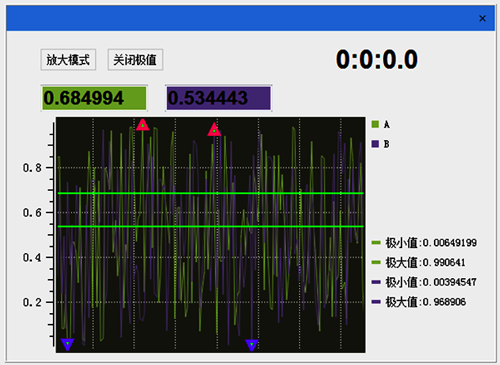
Task: Select legend entry 极大值:0.990641
Action: point(419,263)
